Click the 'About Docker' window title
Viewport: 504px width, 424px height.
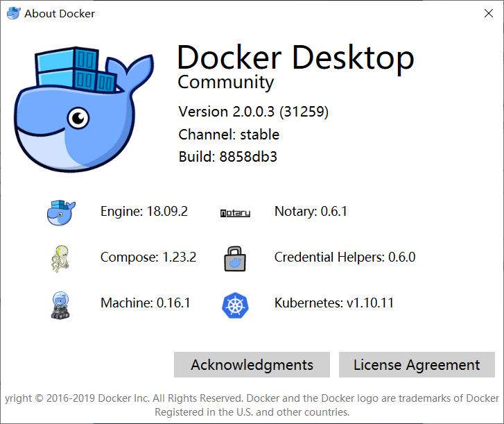(x=60, y=13)
